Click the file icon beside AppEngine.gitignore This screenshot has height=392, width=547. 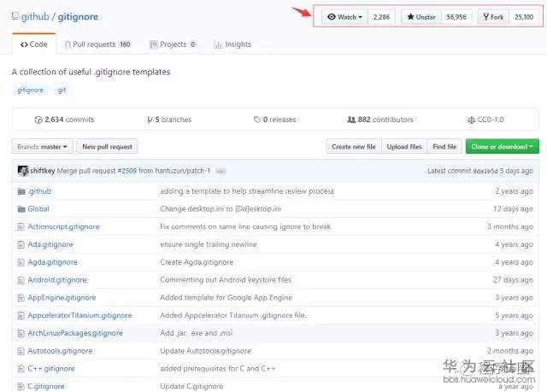point(21,298)
